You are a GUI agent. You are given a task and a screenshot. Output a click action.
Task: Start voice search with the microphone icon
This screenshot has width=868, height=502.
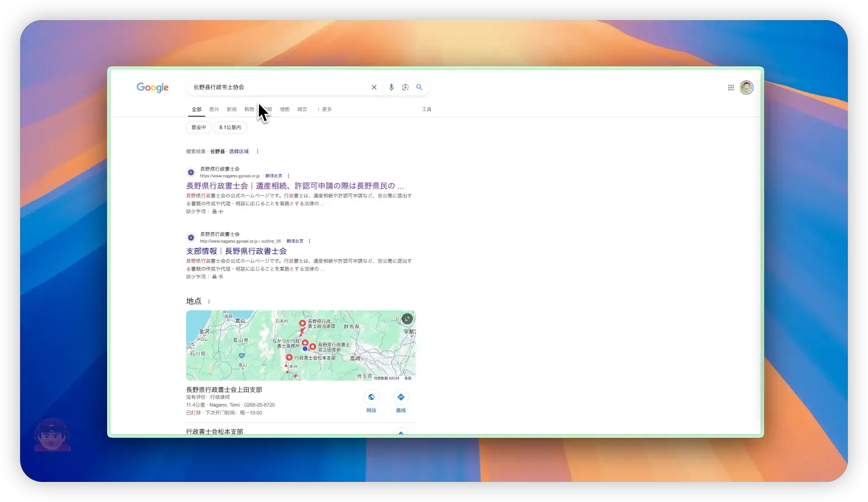391,88
